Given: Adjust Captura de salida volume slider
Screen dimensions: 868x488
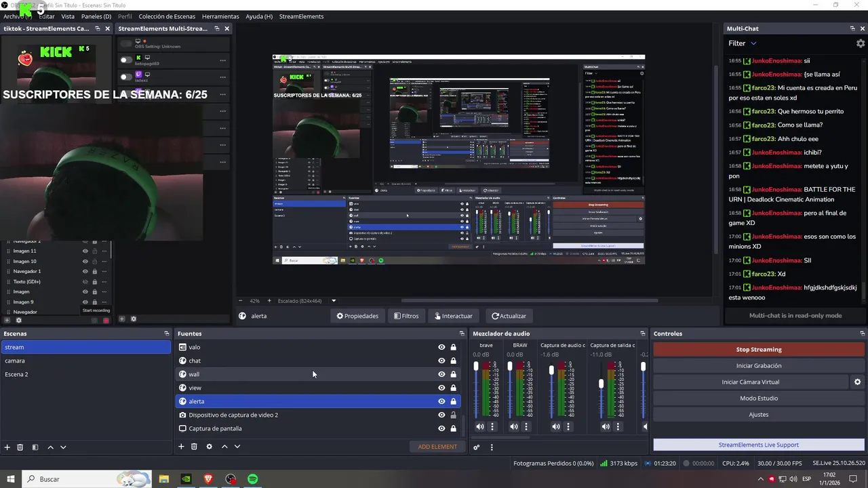Looking at the screenshot, I should pyautogui.click(x=601, y=384).
